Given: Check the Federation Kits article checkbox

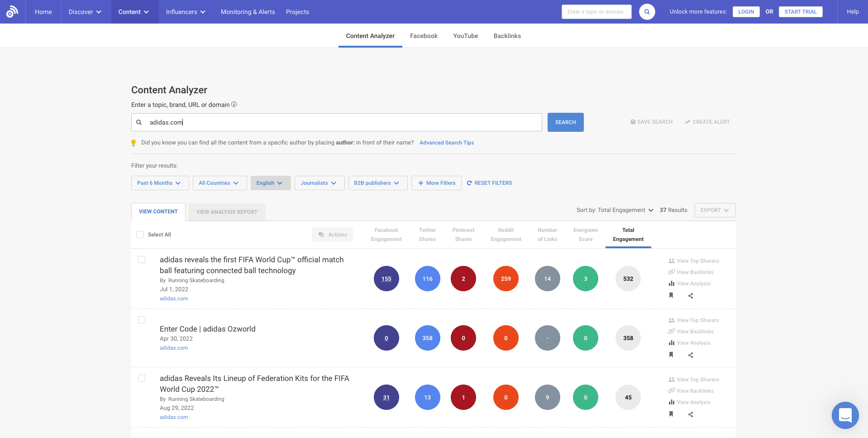Looking at the screenshot, I should 142,378.
